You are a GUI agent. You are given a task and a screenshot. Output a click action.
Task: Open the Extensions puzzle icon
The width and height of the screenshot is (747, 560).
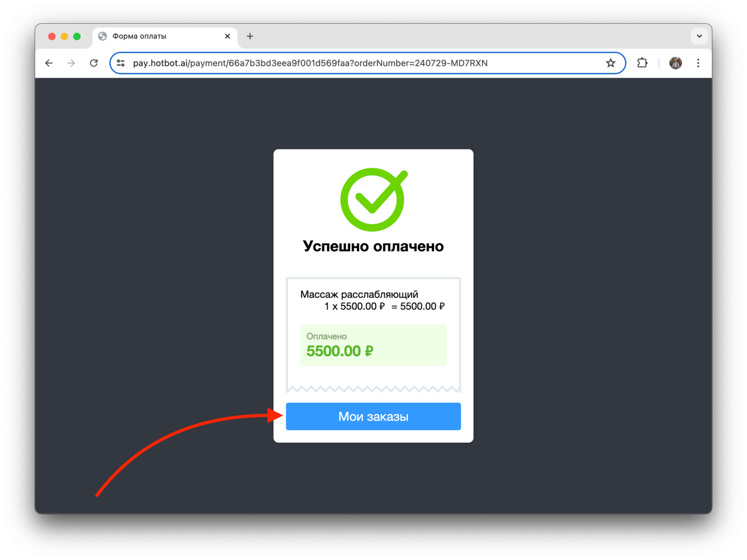642,63
